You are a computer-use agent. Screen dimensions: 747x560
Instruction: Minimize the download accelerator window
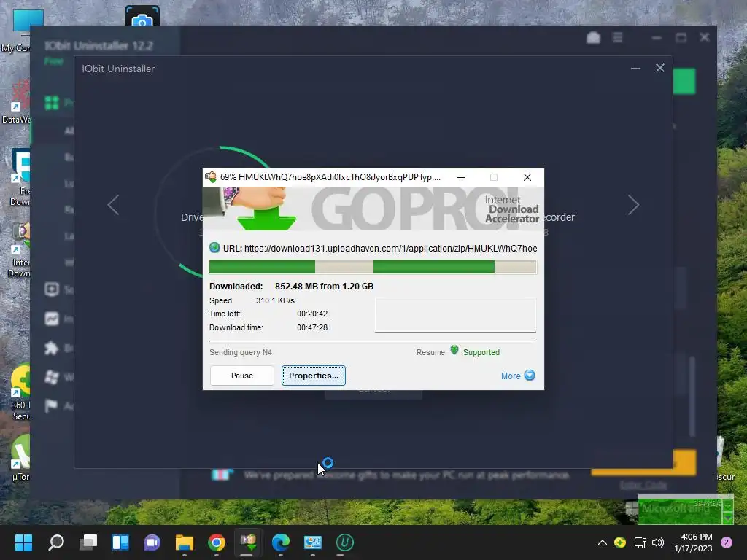pyautogui.click(x=461, y=177)
